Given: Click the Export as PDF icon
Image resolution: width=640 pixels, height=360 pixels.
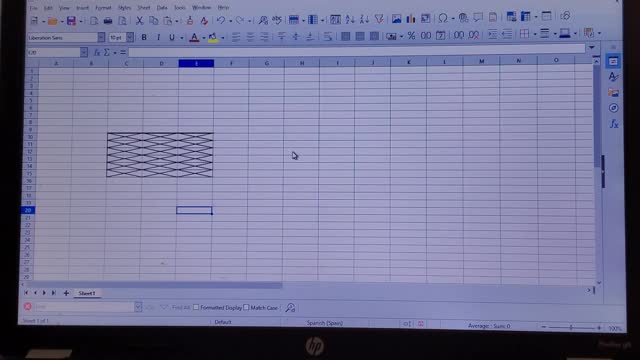Looking at the screenshot, I should pyautogui.click(x=94, y=21).
